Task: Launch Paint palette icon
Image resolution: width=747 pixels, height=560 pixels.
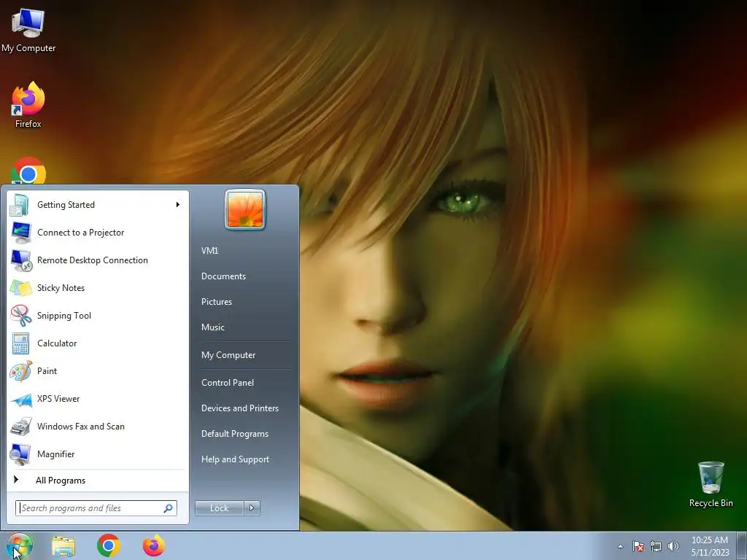Action: click(x=20, y=371)
